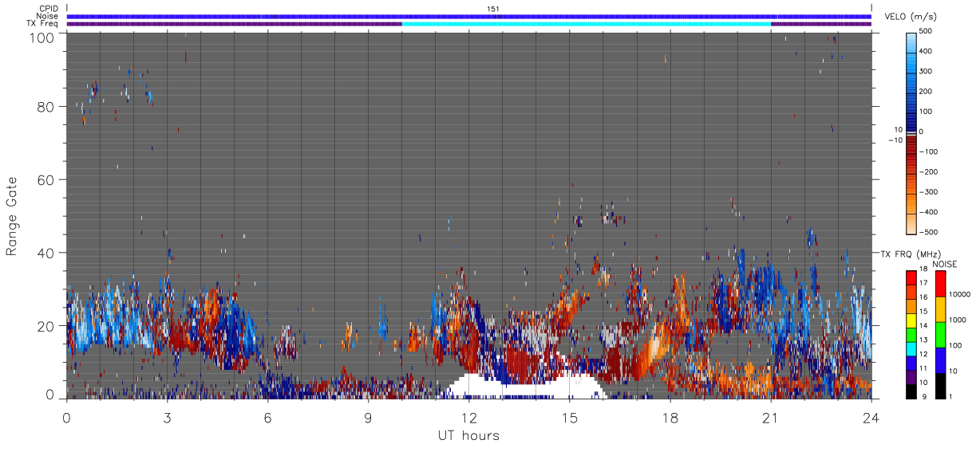Image resolution: width=980 pixels, height=452 pixels.
Task: Click the UT hours axis title
Action: point(468,436)
